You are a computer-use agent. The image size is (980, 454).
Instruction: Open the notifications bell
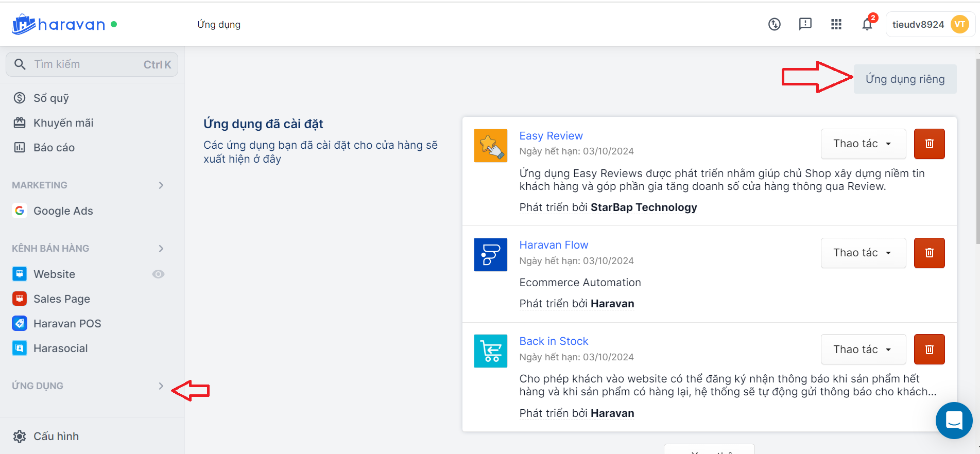(867, 24)
